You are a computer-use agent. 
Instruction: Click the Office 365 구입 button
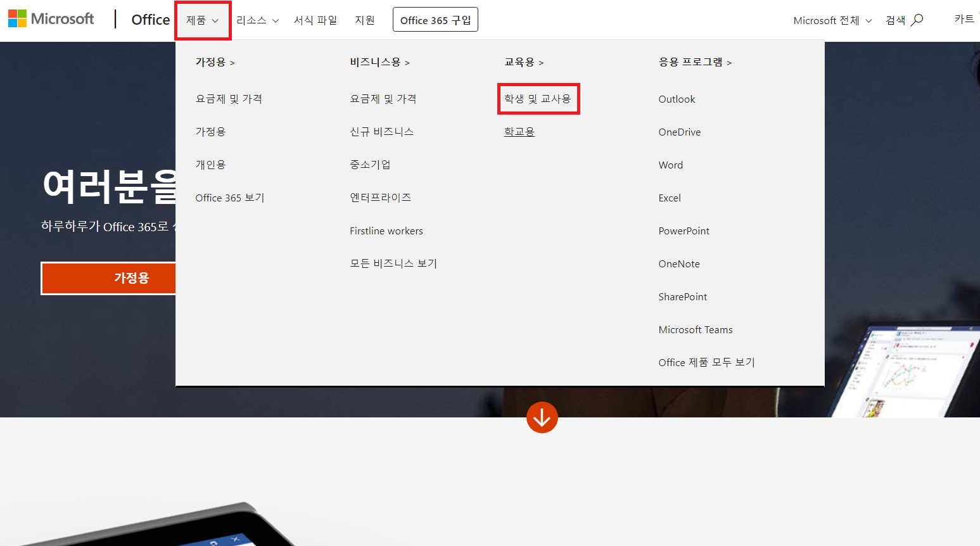[x=435, y=20]
